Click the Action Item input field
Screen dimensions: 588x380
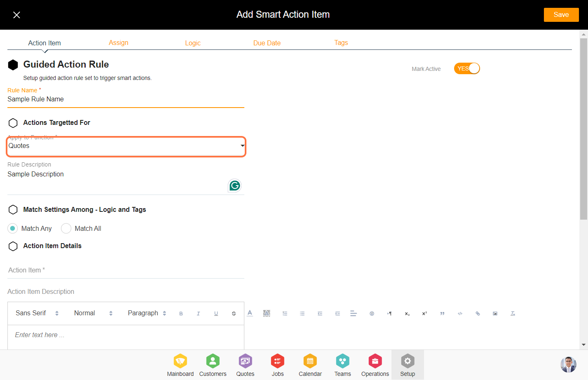126,270
